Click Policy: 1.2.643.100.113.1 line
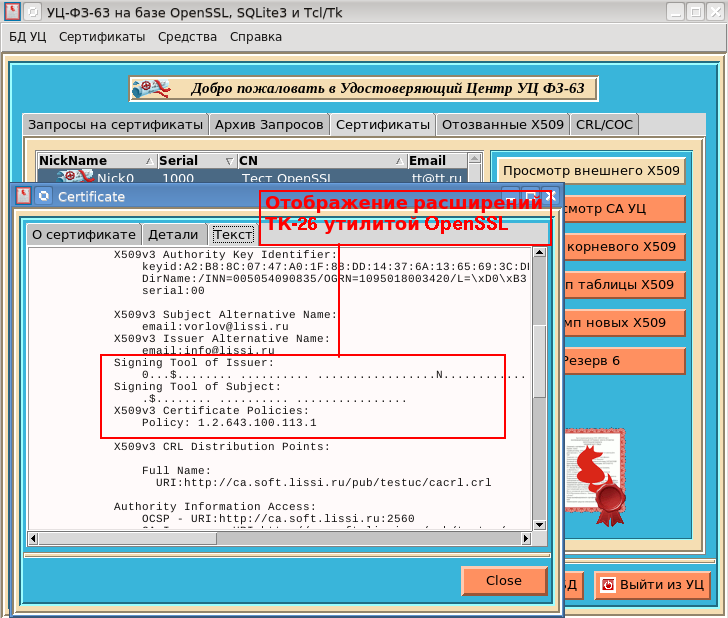Image resolution: width=728 pixels, height=618 pixels. pyautogui.click(x=229, y=423)
